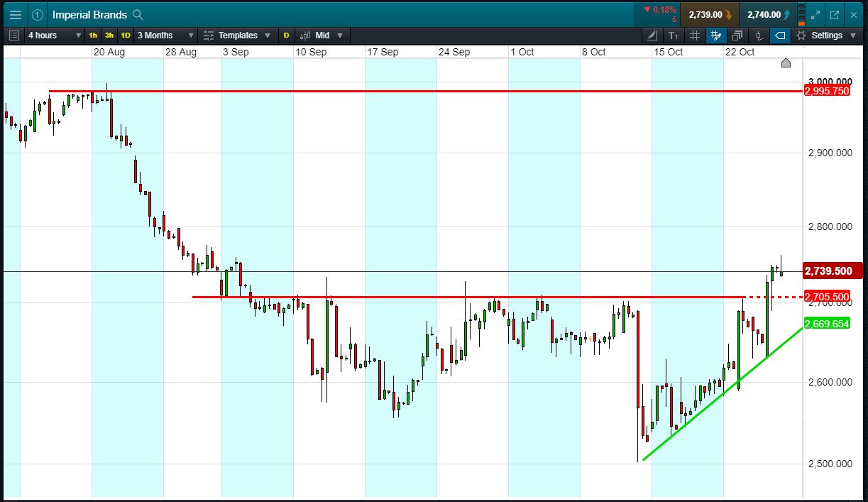Click the circled number 1 icon
868x502 pixels.
[38, 14]
